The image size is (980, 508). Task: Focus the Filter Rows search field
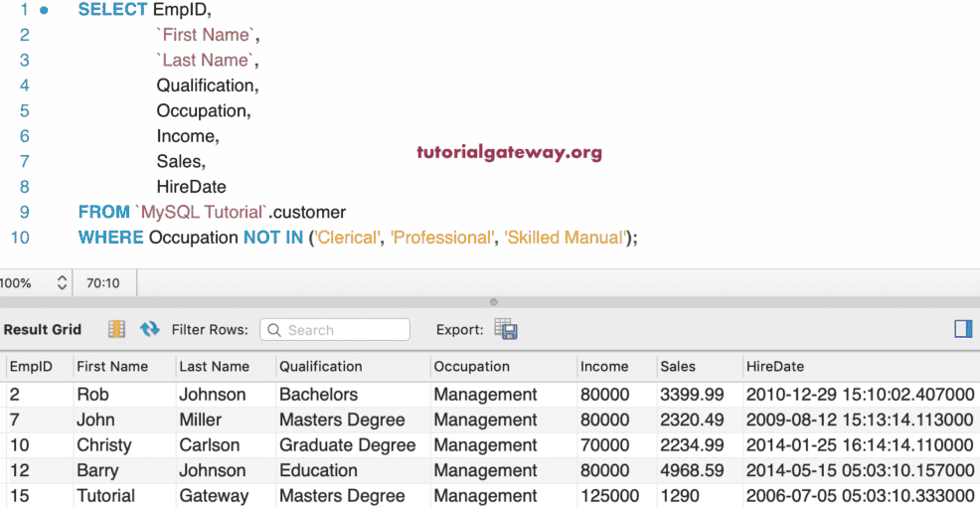335,330
